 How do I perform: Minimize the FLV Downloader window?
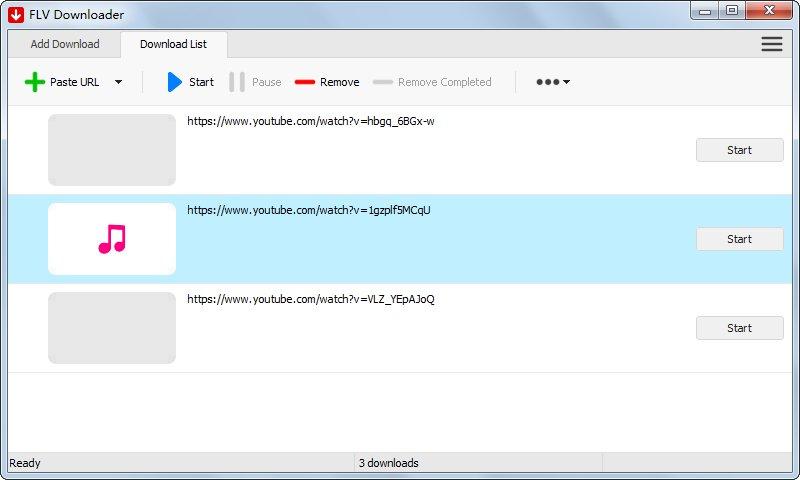[x=705, y=11]
